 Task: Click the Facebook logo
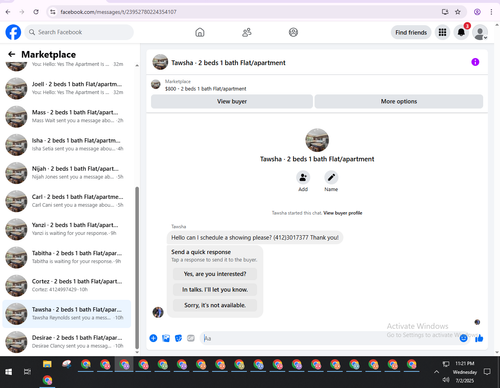[13, 32]
